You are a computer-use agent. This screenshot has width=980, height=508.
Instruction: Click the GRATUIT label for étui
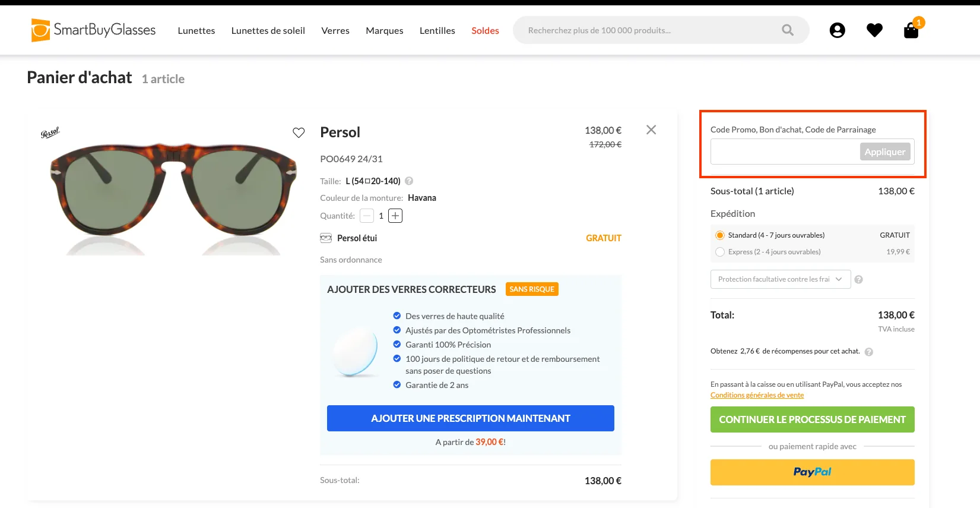[x=604, y=238]
